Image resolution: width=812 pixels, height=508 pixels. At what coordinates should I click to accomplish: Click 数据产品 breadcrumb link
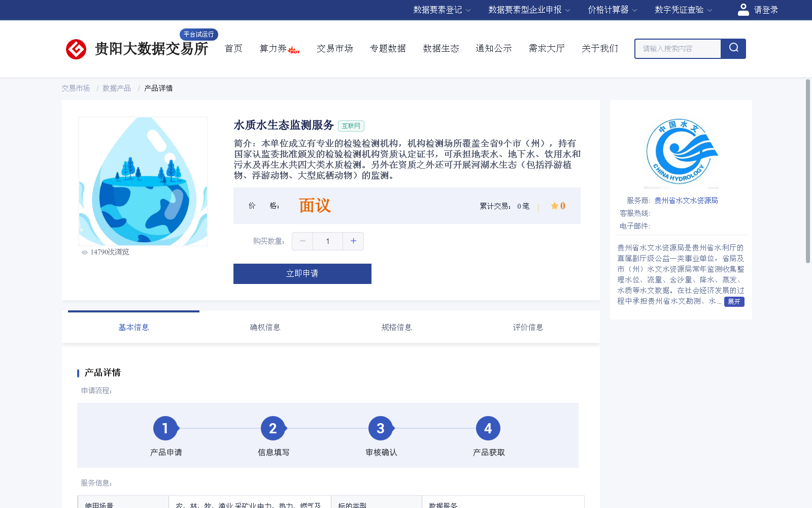[117, 88]
